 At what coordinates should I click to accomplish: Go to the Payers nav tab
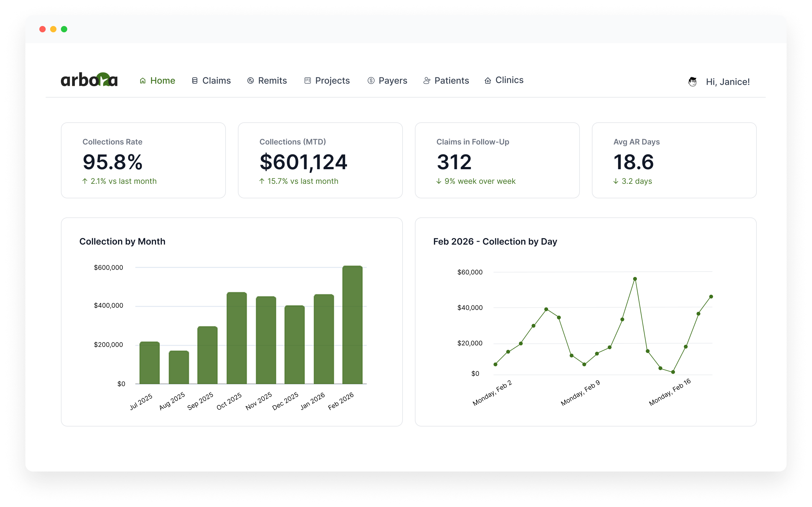click(x=393, y=80)
